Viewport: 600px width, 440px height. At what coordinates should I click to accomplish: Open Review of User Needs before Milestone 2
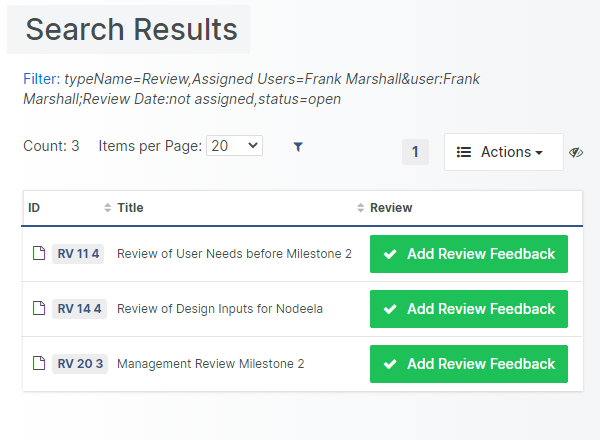(234, 254)
